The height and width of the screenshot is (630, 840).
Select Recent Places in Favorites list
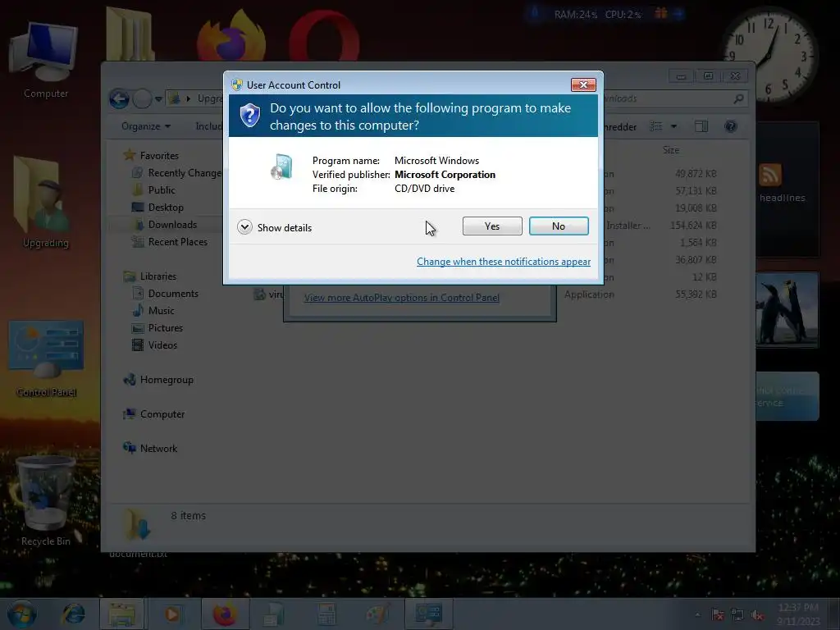[x=177, y=242]
